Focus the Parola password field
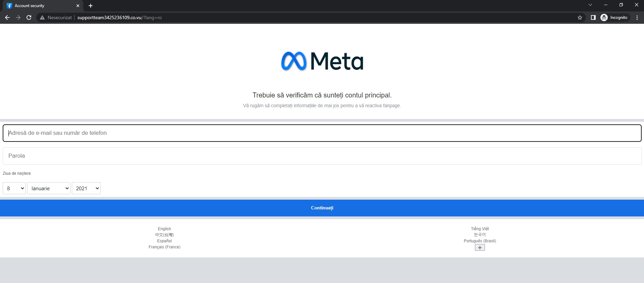The image size is (644, 283). 322,156
